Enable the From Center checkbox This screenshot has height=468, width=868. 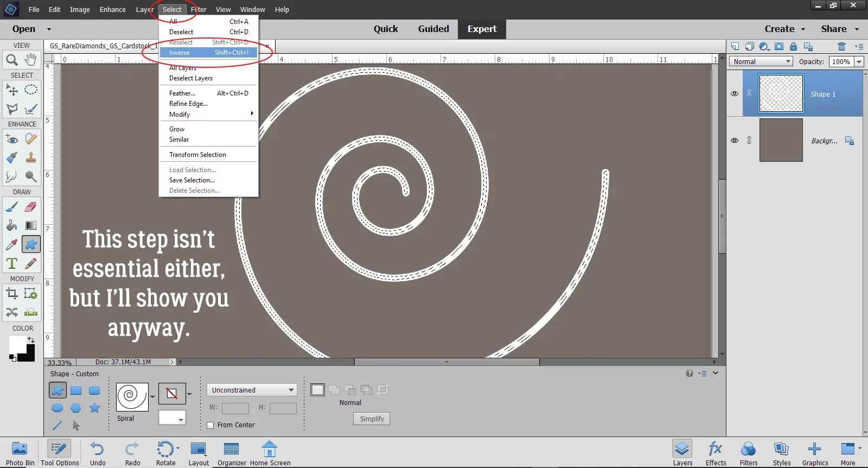pos(210,425)
